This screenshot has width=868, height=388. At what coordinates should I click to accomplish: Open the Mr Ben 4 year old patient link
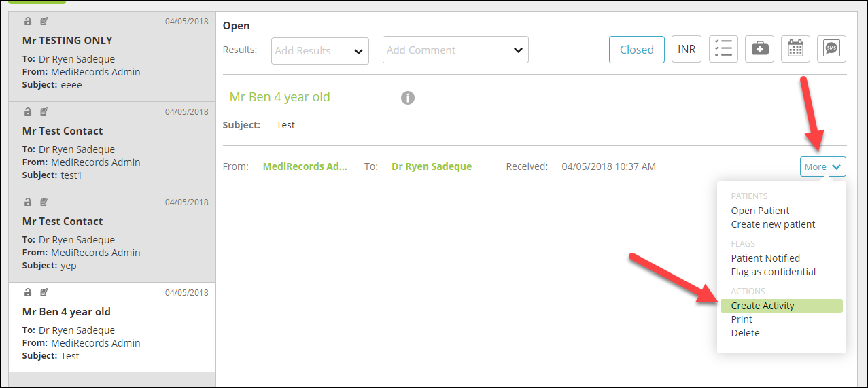[x=280, y=97]
